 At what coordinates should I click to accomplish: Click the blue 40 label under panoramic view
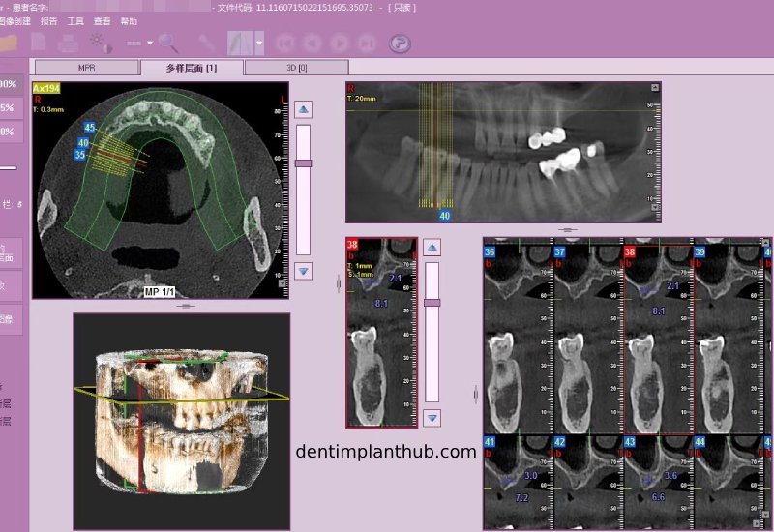pos(445,216)
